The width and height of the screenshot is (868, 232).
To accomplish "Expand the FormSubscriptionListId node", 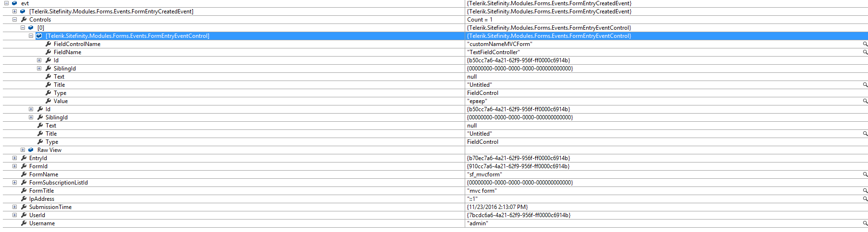I will (x=14, y=183).
